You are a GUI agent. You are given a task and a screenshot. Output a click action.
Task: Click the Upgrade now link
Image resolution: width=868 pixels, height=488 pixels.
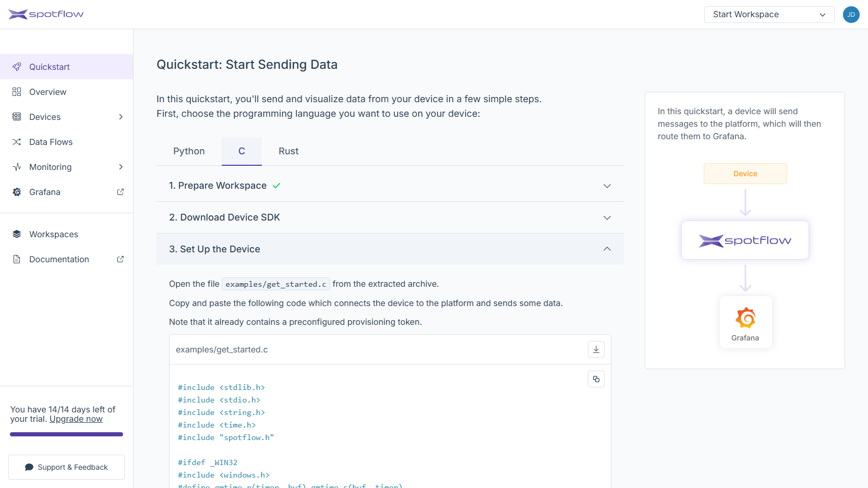76,419
